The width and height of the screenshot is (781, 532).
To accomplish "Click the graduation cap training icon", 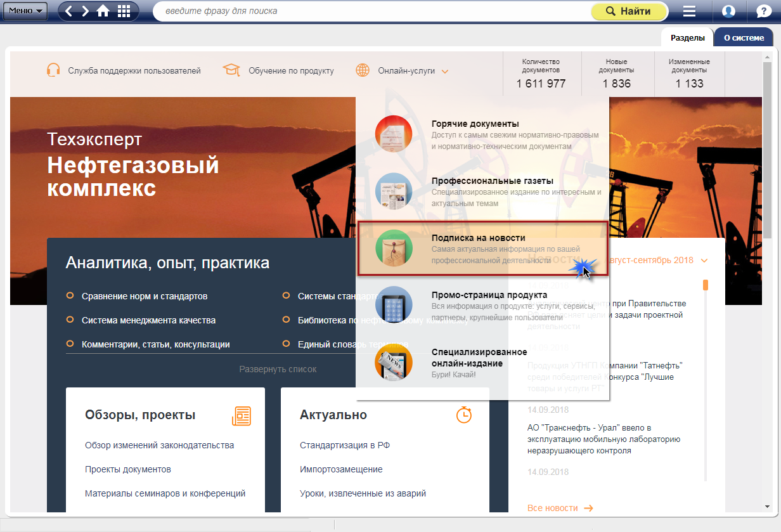I will pos(231,70).
